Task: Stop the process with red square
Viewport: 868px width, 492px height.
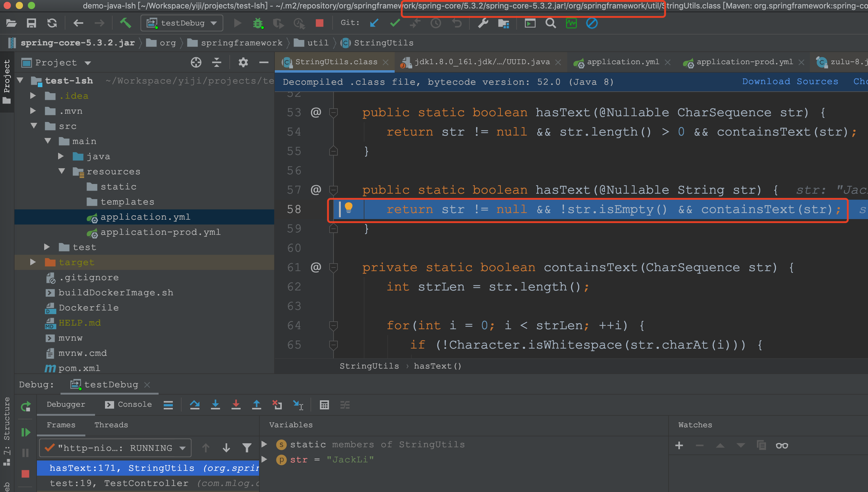Action: point(319,23)
